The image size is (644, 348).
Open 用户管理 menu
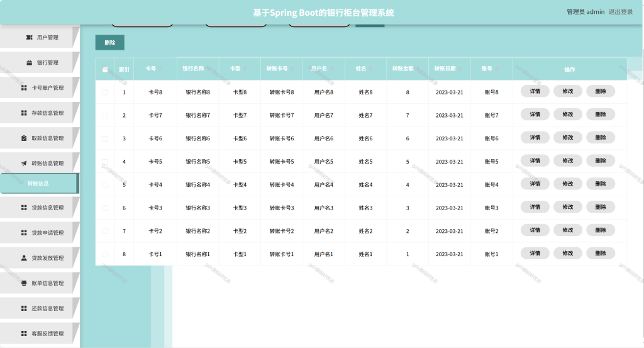[39, 37]
